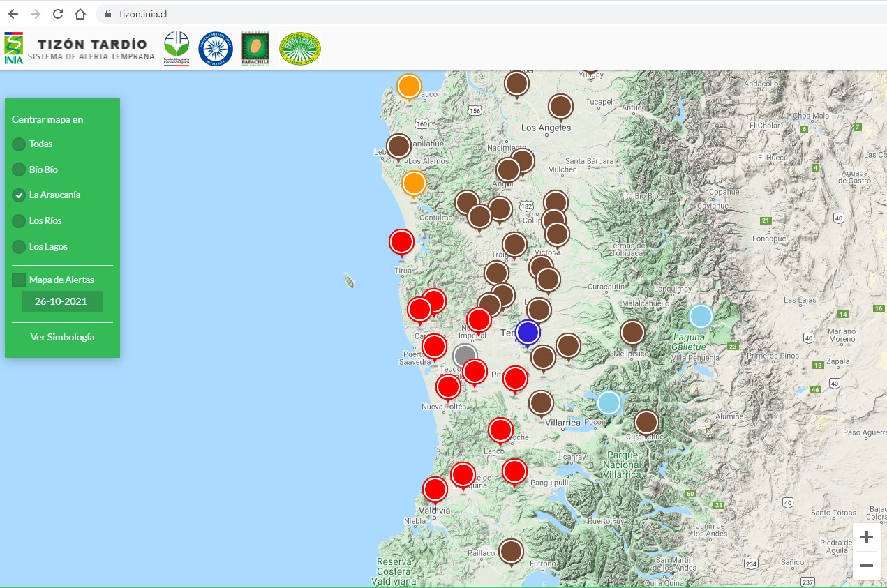
Task: Zoom in on the map
Action: tap(867, 537)
